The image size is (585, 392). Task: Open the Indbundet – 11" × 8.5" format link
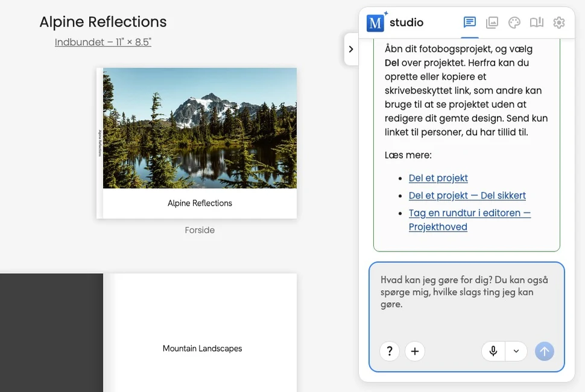(103, 42)
